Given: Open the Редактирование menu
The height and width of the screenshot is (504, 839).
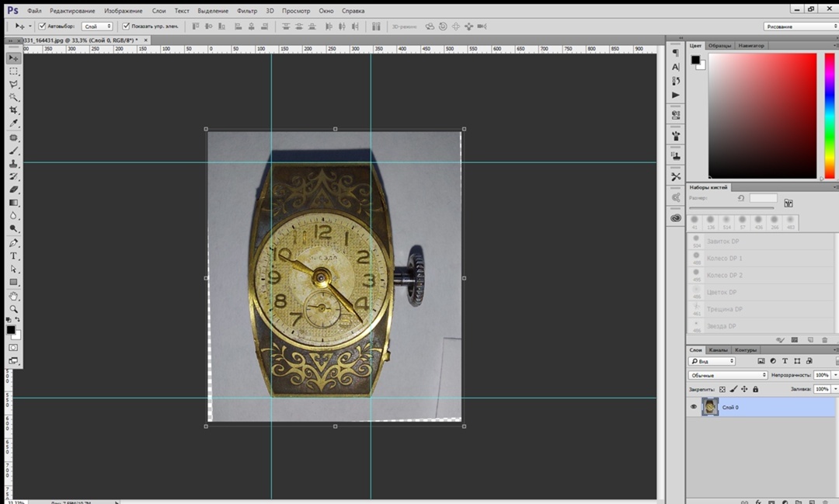Looking at the screenshot, I should coord(72,11).
